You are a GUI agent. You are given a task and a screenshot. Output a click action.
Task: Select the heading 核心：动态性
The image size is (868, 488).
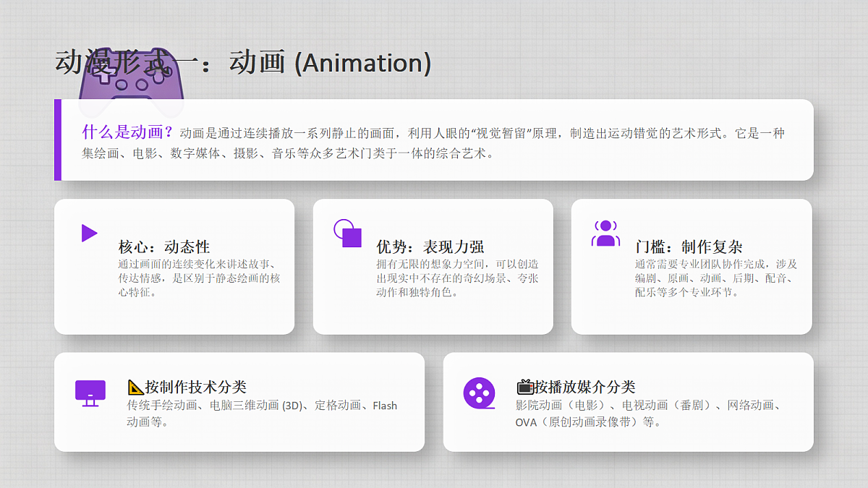click(164, 247)
